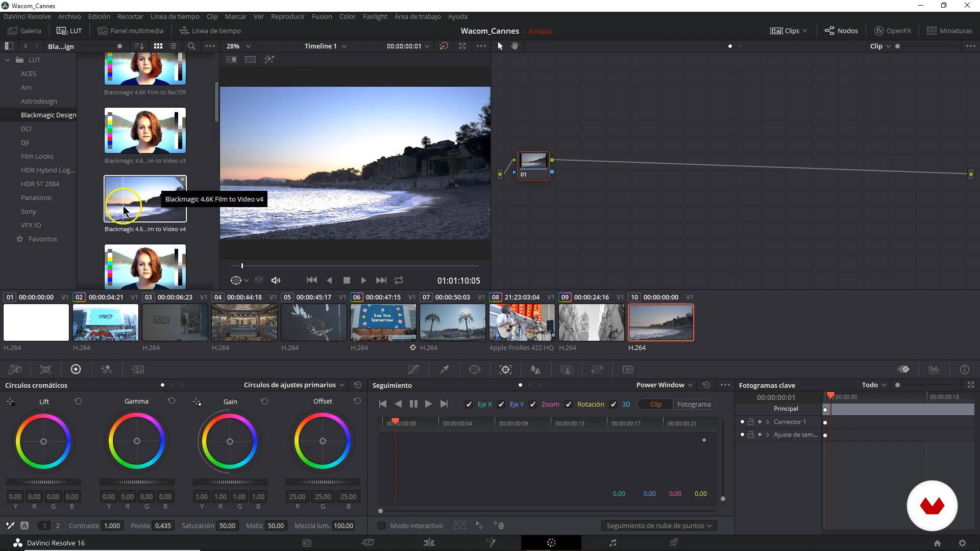Enable the Modo interactivo checkbox
Image resolution: width=980 pixels, height=551 pixels.
(381, 525)
